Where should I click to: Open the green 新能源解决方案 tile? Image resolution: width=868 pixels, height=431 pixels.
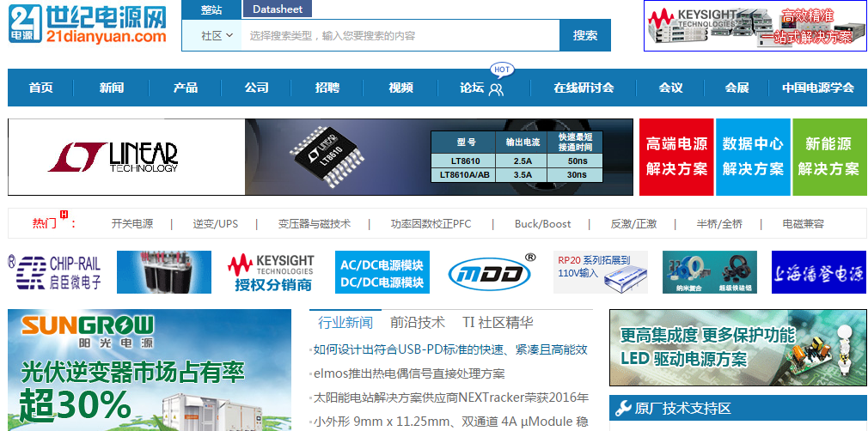click(x=828, y=157)
